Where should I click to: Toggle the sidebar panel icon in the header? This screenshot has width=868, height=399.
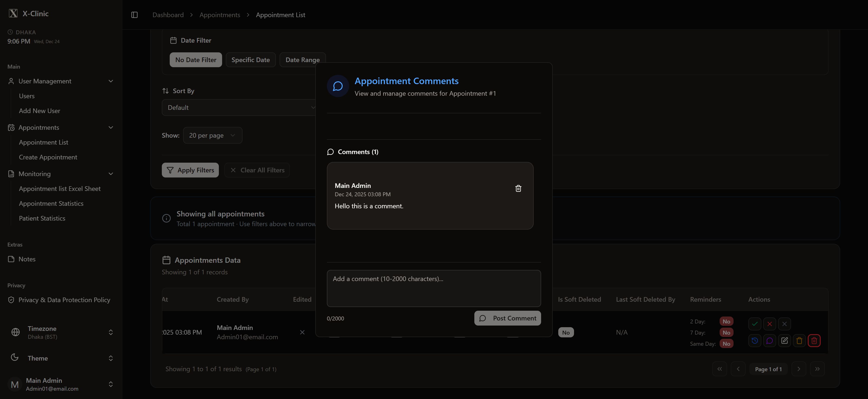(x=134, y=15)
